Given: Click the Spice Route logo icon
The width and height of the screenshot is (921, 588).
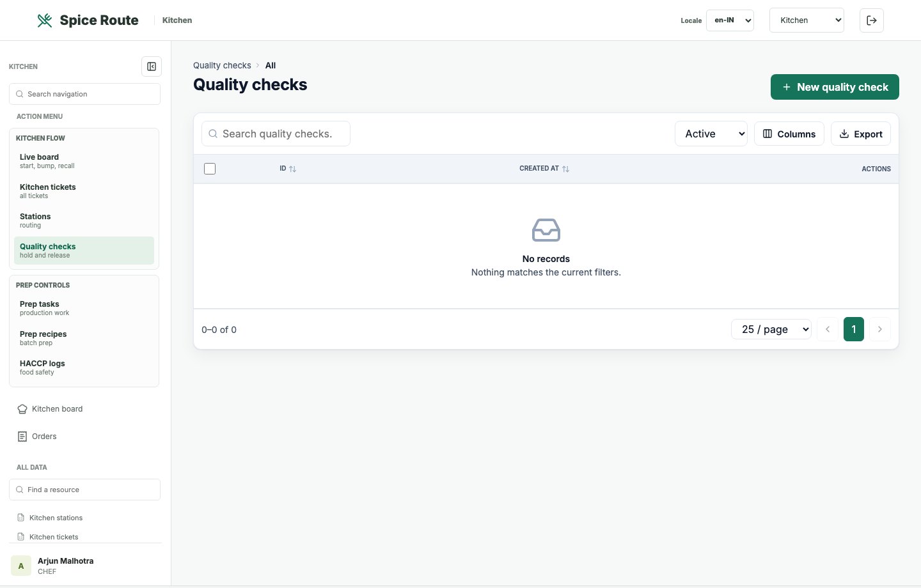Looking at the screenshot, I should pos(45,20).
